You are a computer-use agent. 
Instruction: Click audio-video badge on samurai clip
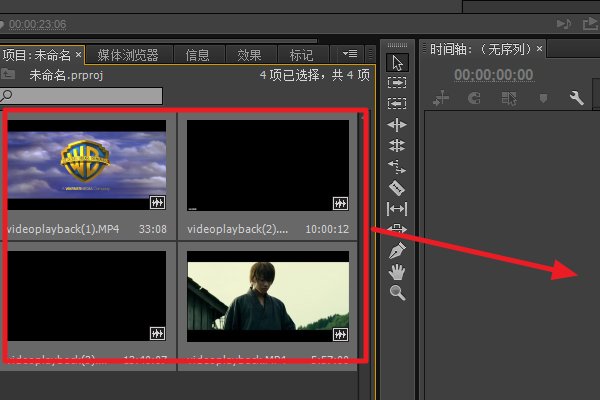coord(340,335)
